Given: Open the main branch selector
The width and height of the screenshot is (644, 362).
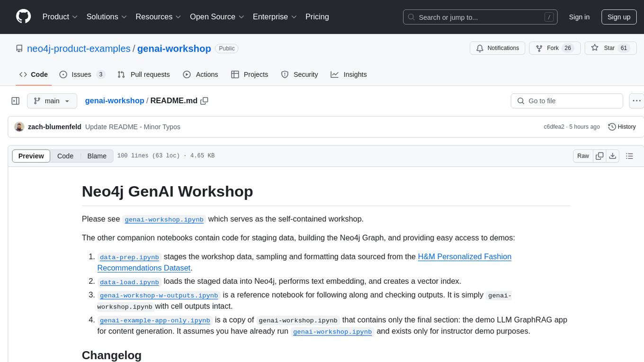Looking at the screenshot, I should (x=52, y=101).
